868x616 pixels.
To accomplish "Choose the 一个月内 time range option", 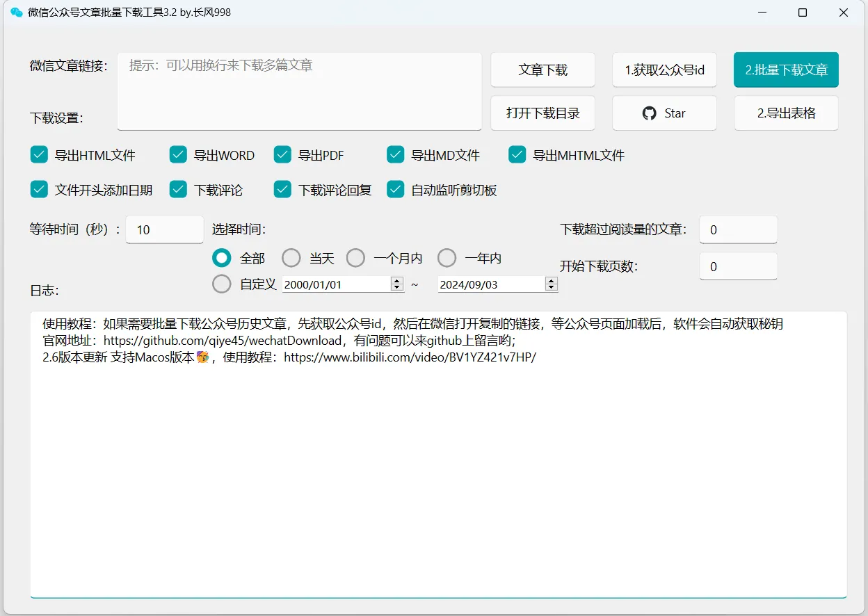I will (x=355, y=258).
